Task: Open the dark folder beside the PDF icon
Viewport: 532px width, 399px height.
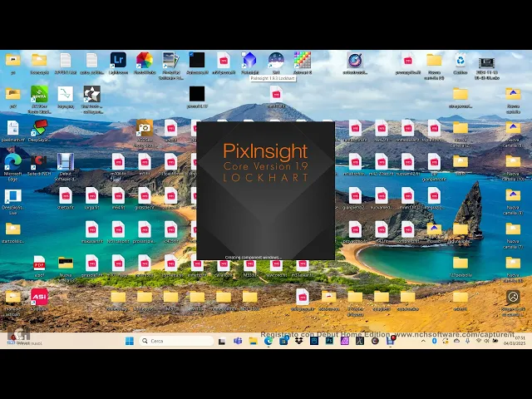Action: [66, 263]
